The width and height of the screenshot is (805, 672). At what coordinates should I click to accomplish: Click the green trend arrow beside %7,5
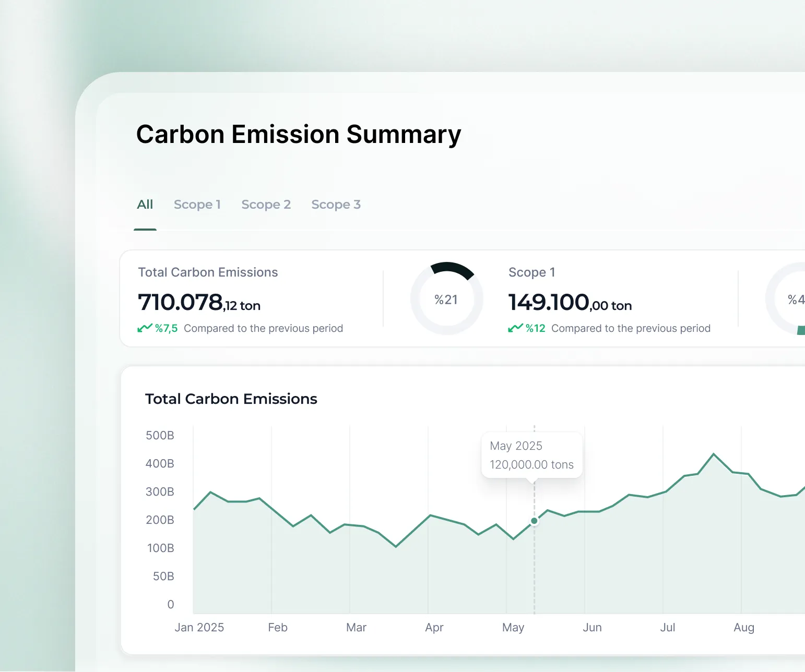pyautogui.click(x=145, y=328)
